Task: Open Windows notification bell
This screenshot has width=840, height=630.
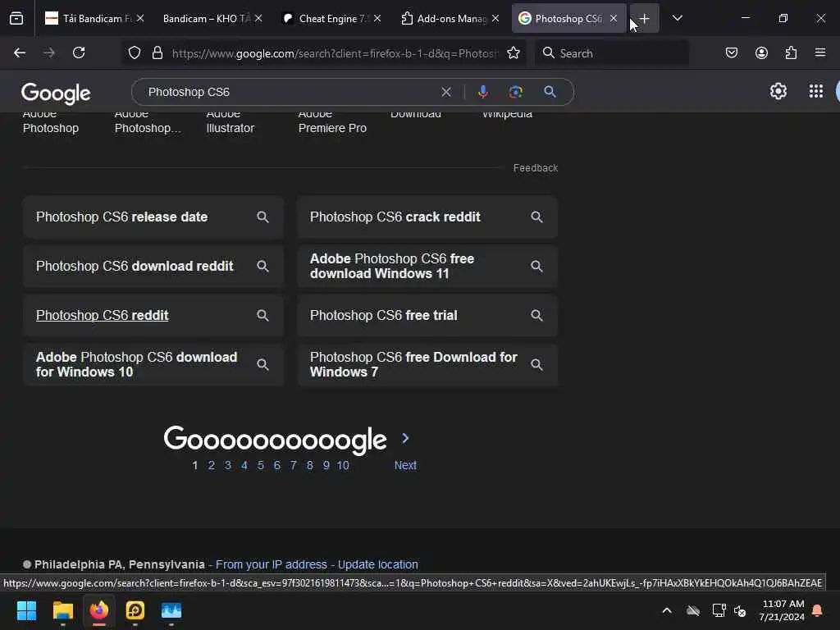Action: (x=817, y=610)
